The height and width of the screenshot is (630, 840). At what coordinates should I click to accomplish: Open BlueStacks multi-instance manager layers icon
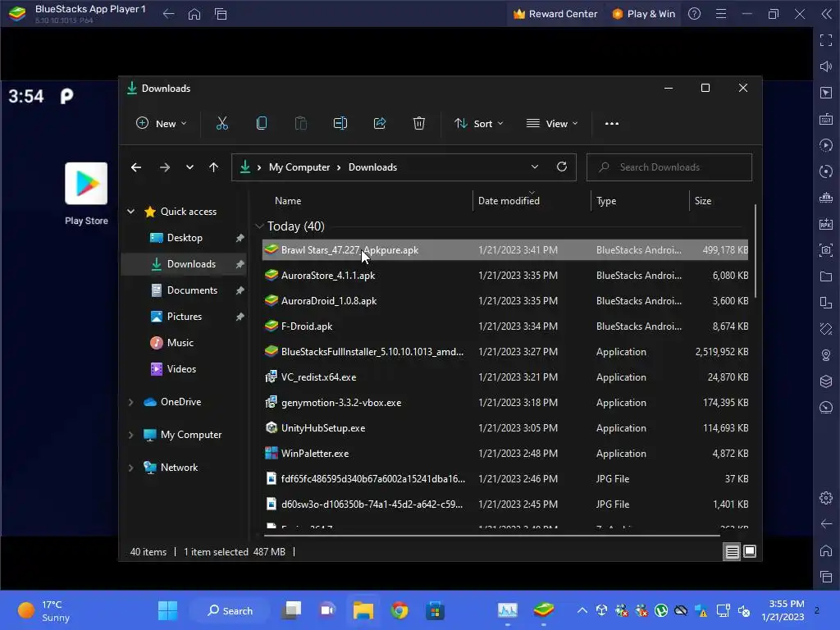click(x=826, y=381)
